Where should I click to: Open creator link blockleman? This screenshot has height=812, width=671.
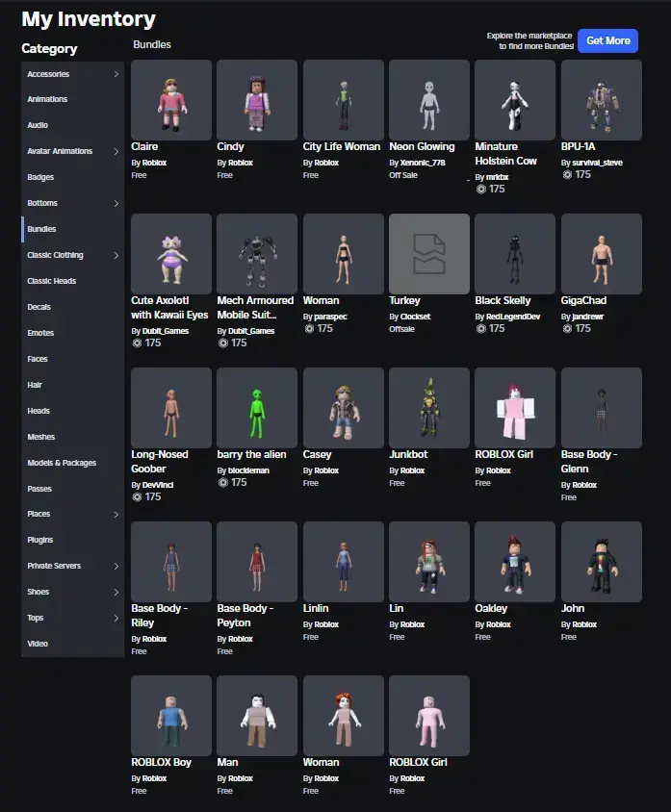(x=248, y=470)
